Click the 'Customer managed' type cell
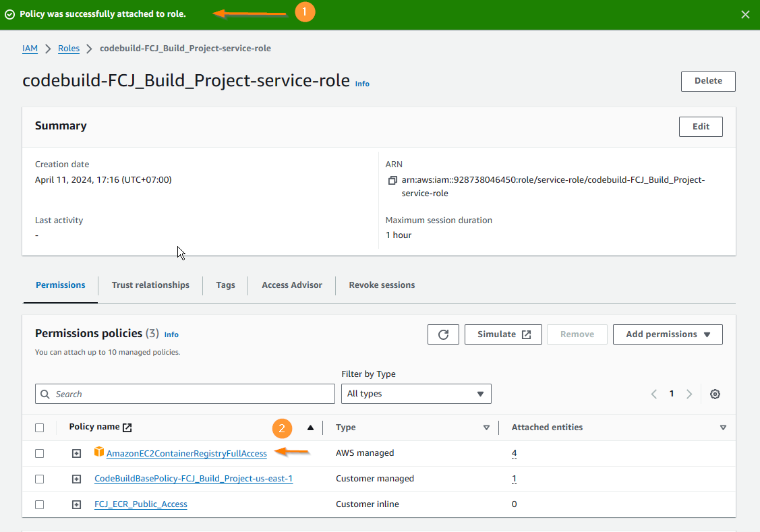Image resolution: width=760 pixels, height=532 pixels. 375,479
